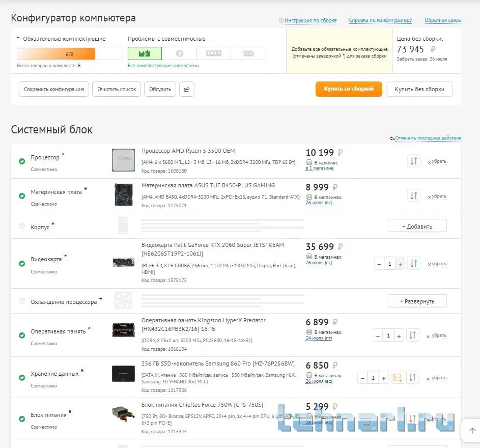Screen dimensions: 480x448
Task: Select the motherboard compatibility indicator icon
Action: click(x=145, y=53)
